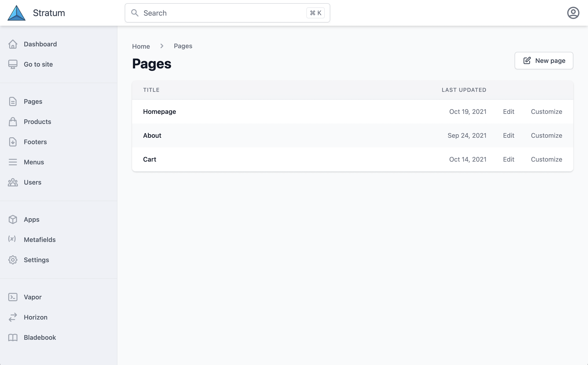Open Customize for the About page
Viewport: 588px width, 365px height.
tap(546, 135)
